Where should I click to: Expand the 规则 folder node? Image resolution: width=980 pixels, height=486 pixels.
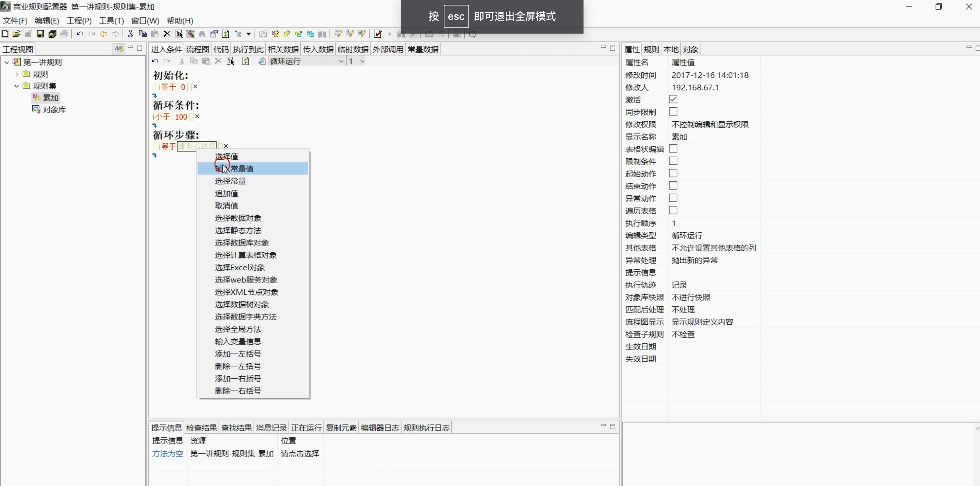click(17, 74)
